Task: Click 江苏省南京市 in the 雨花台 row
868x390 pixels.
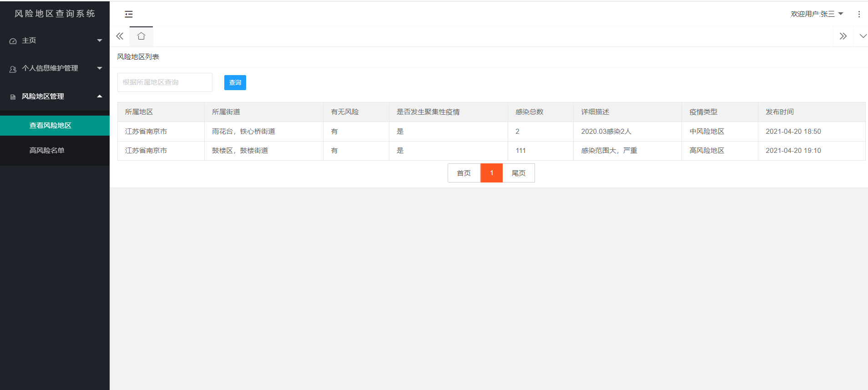Action: (x=146, y=132)
